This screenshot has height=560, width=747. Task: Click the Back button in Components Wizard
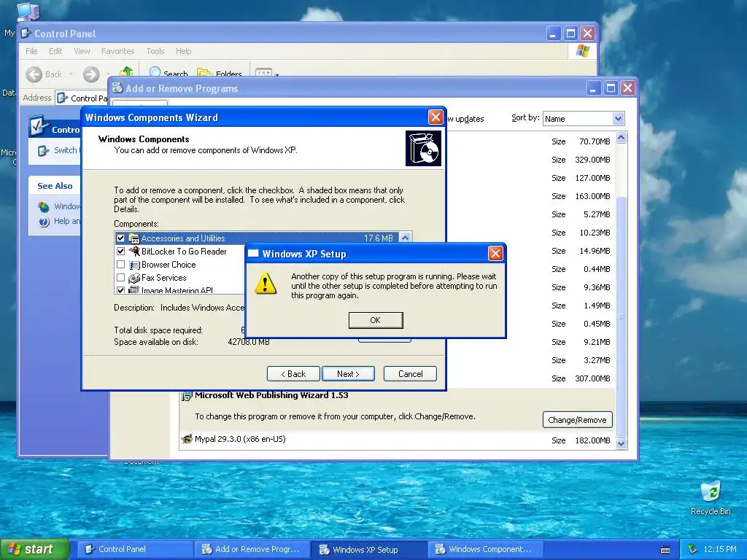293,374
